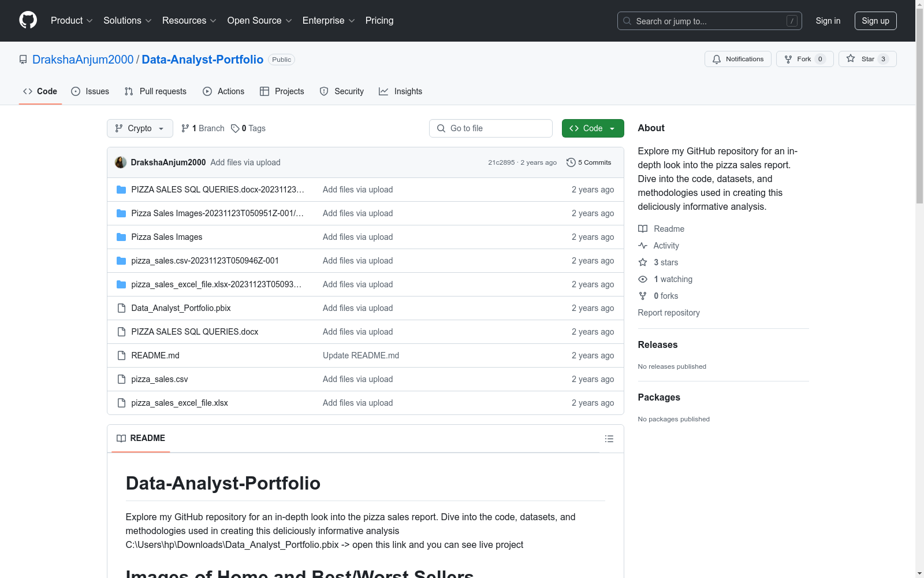
Task: Click folder icon for Pizza Sales Images
Action: 121,237
